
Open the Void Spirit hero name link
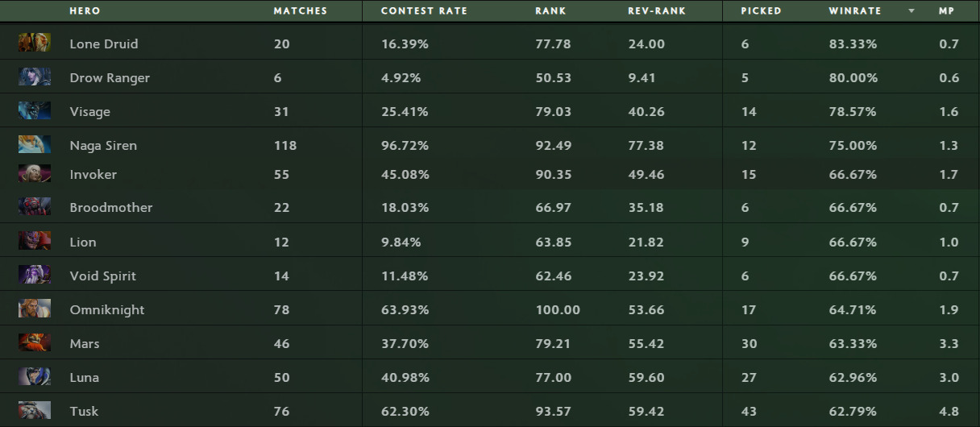pyautogui.click(x=103, y=276)
